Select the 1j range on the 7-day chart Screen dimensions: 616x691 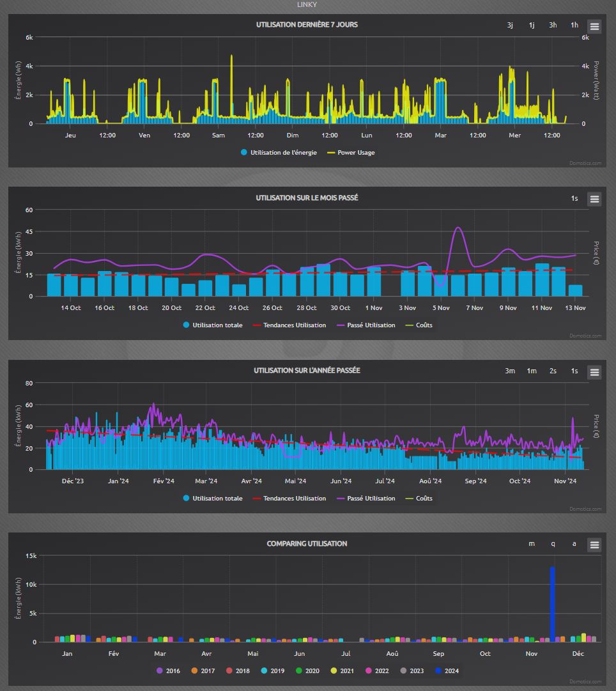click(x=532, y=25)
